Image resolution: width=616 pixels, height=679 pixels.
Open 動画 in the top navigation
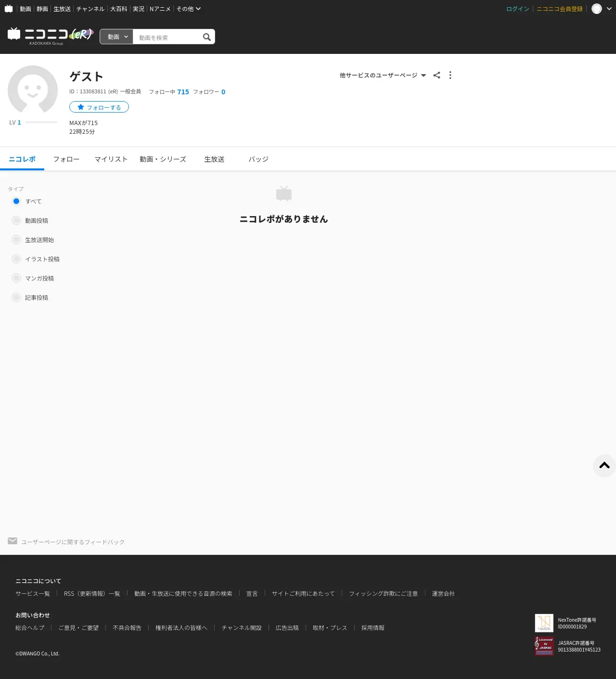coord(26,9)
